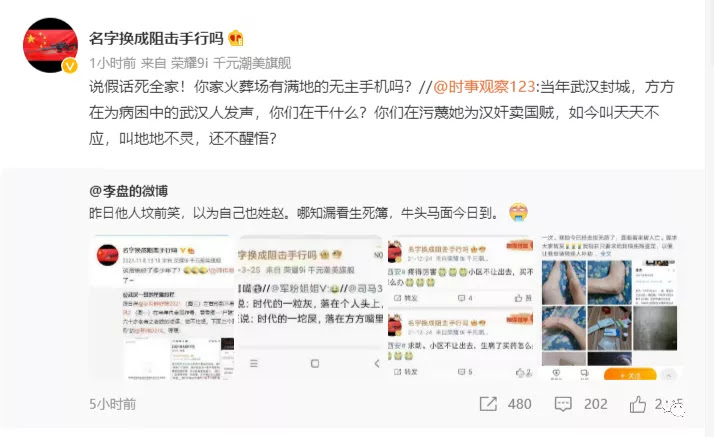
Task: Open the poster's profile avatar
Action: [50, 45]
